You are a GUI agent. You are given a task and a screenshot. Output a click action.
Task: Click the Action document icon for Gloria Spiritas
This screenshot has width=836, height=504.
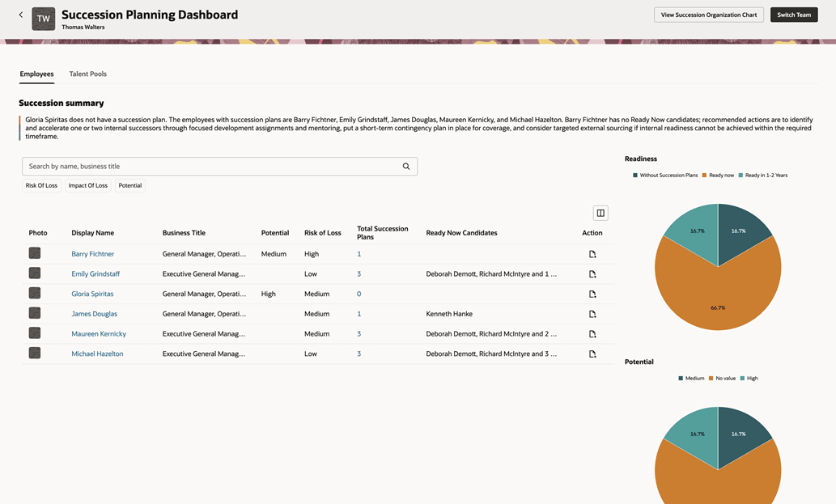click(592, 293)
